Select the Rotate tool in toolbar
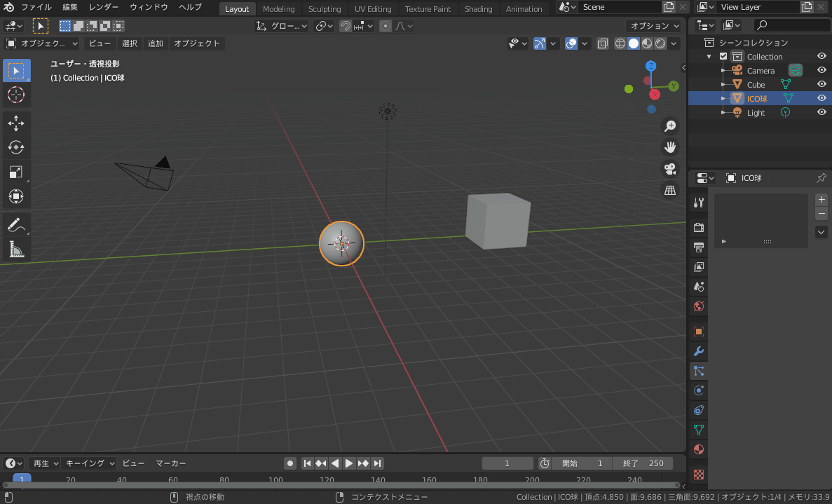The width and height of the screenshot is (832, 504). pos(16,147)
